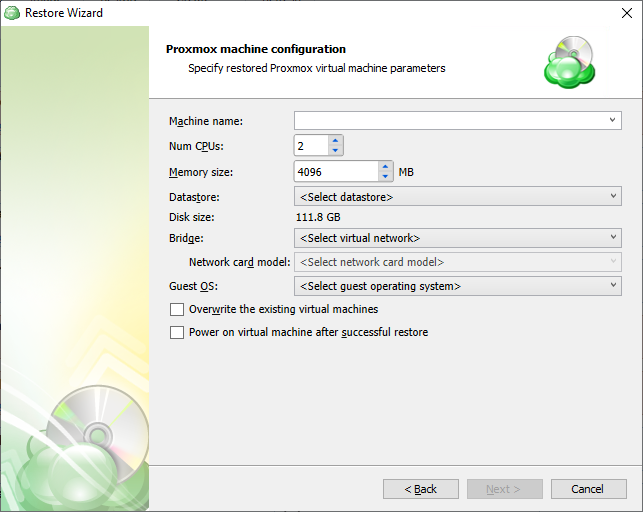Click the Disk size value 111.8 GB
The height and width of the screenshot is (512, 643).
point(318,217)
